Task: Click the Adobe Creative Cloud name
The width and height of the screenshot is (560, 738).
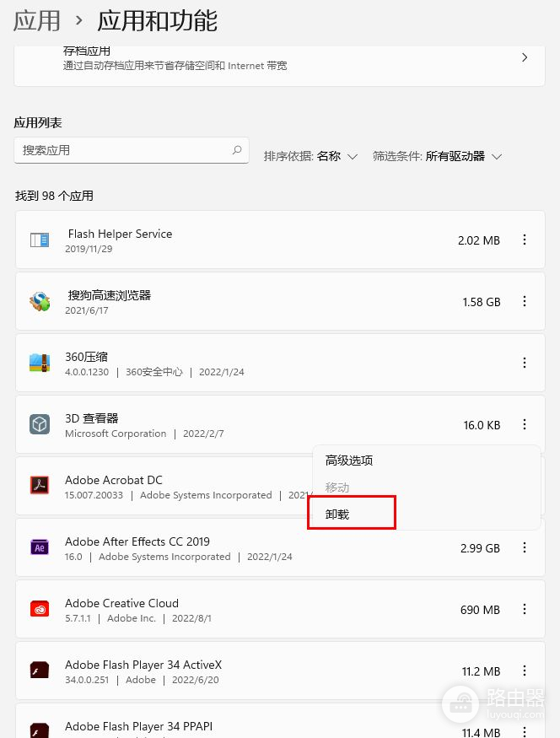Action: coord(122,603)
